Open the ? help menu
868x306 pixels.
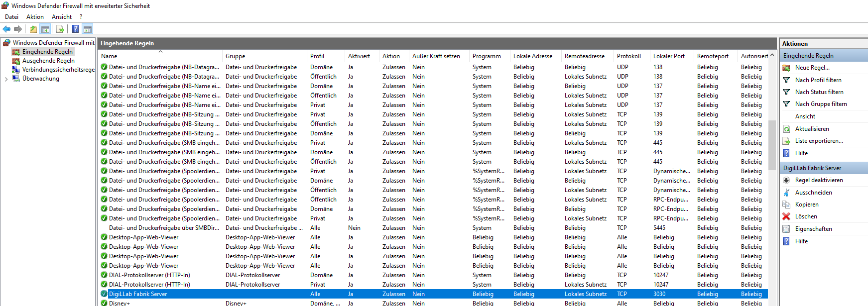81,17
